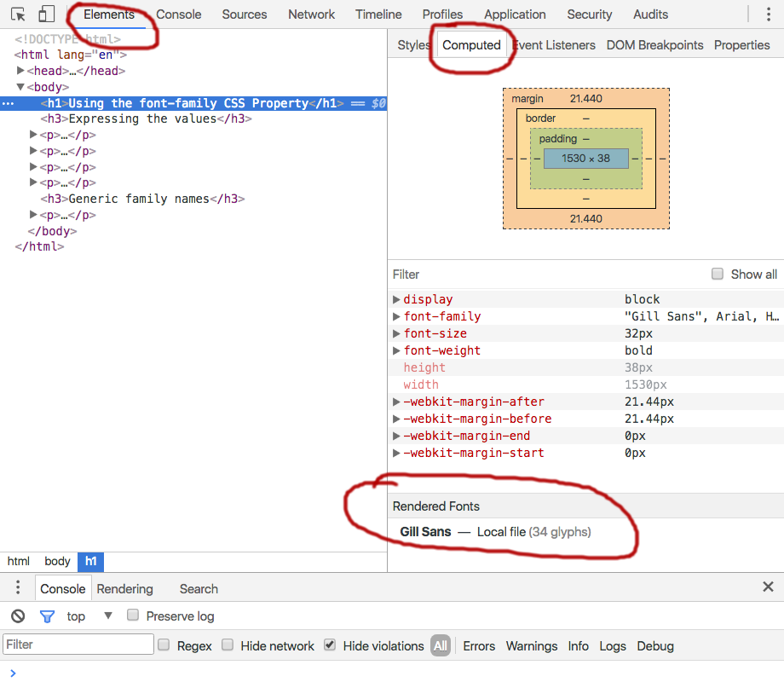Expand -webkit-margin-before property
Screen dimensions: 784x688
coord(396,419)
